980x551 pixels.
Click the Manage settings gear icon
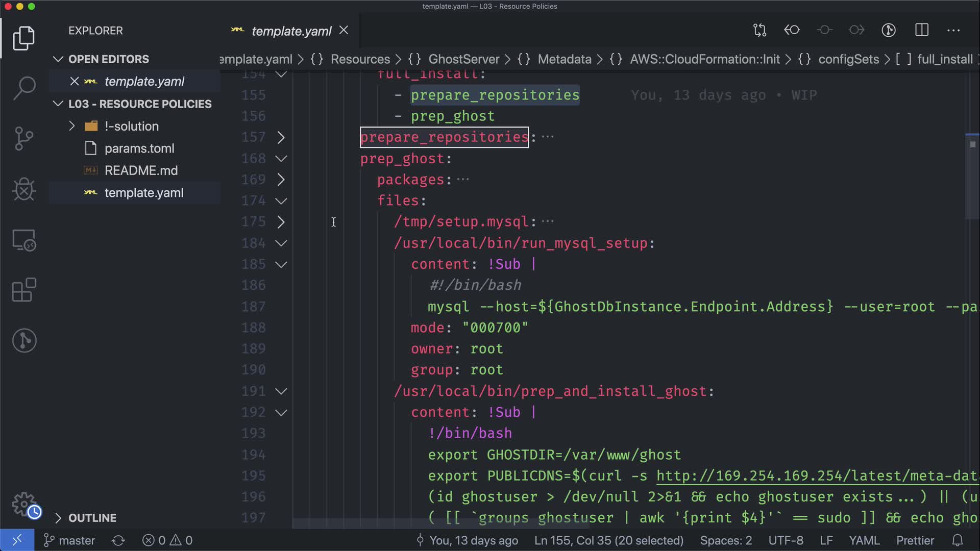click(24, 505)
